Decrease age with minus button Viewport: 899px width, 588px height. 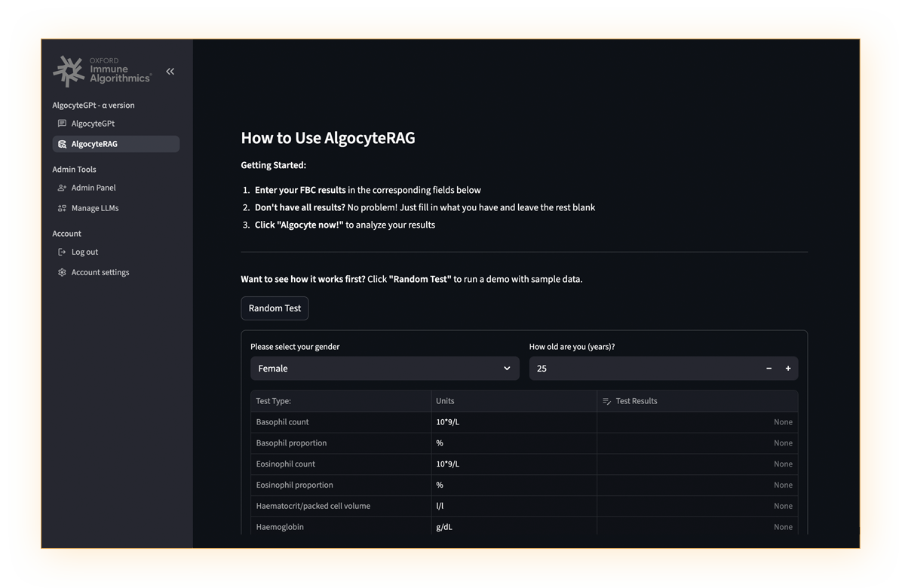click(x=769, y=369)
